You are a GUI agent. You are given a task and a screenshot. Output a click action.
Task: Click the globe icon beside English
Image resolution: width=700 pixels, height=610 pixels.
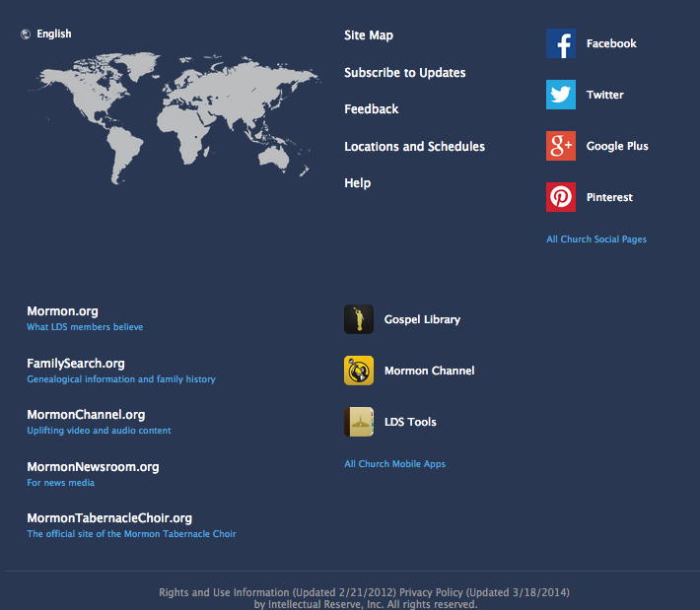click(x=26, y=34)
